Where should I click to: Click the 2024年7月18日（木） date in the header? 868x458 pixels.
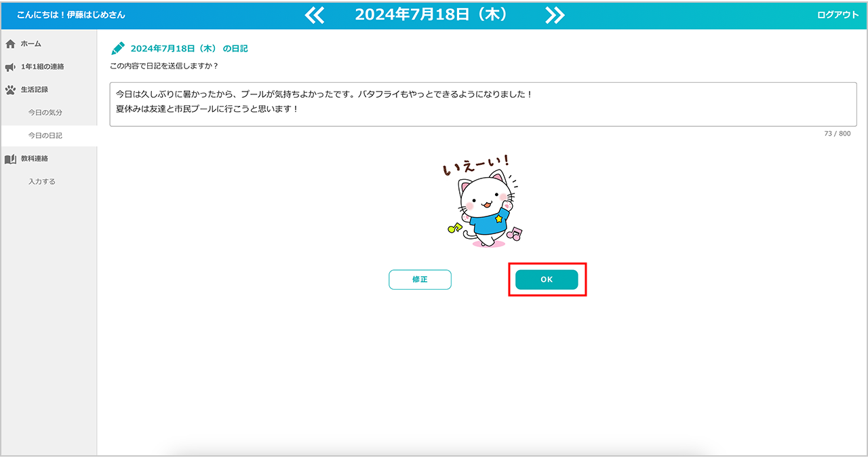pyautogui.click(x=431, y=15)
